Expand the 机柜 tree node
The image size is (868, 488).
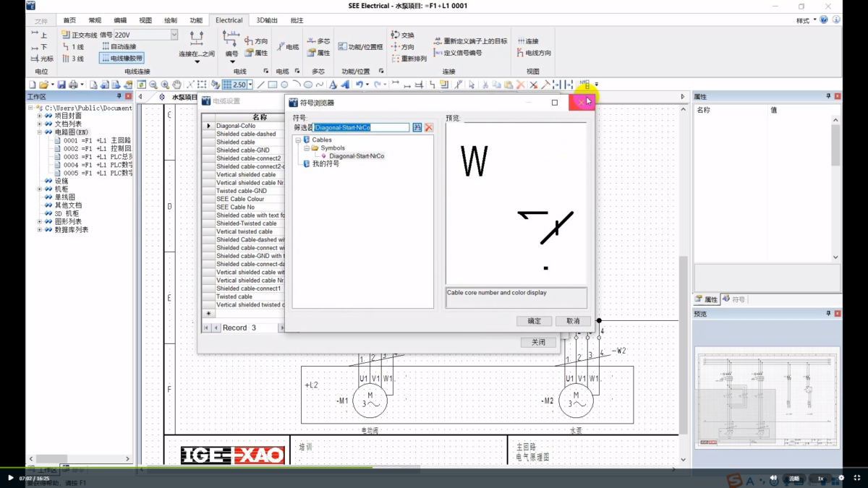[x=40, y=189]
